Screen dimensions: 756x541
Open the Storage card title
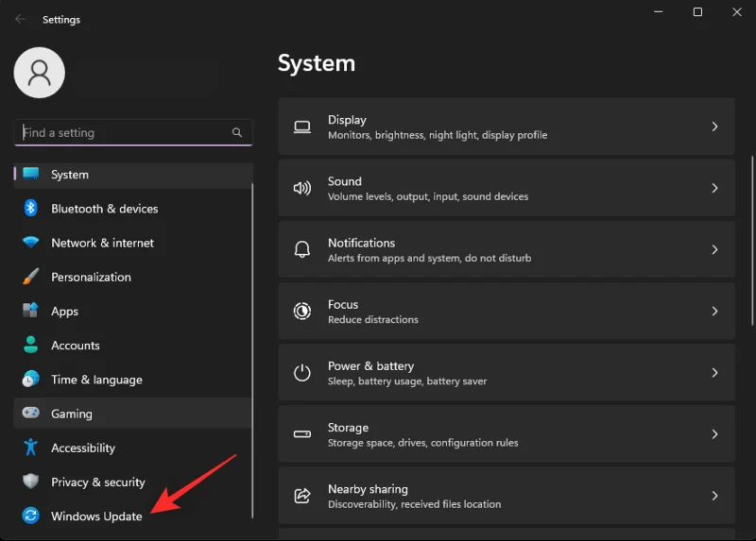[348, 428]
